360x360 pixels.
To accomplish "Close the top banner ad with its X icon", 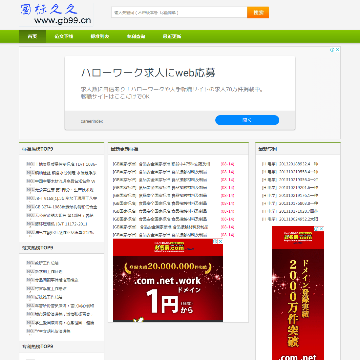I will coord(337,50).
